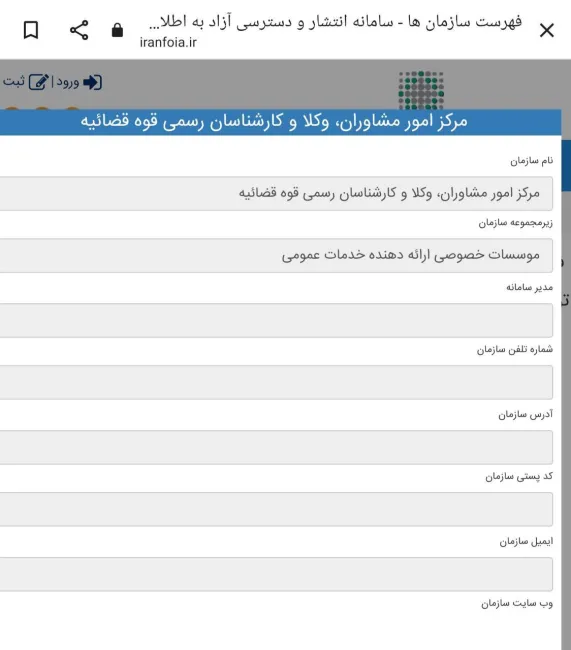The image size is (571, 650).
Task: Click the نام سازمان input field
Action: click(276, 194)
